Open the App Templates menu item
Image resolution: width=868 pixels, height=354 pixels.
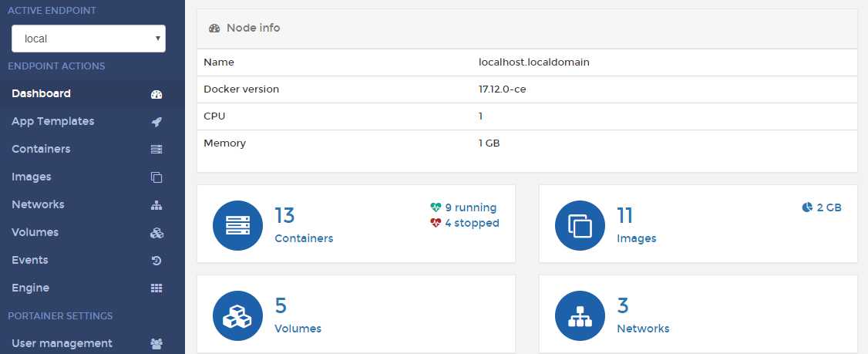pyautogui.click(x=53, y=122)
